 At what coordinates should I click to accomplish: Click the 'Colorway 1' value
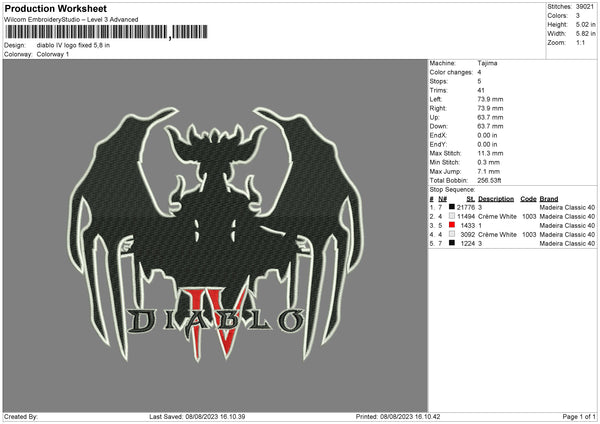point(53,54)
